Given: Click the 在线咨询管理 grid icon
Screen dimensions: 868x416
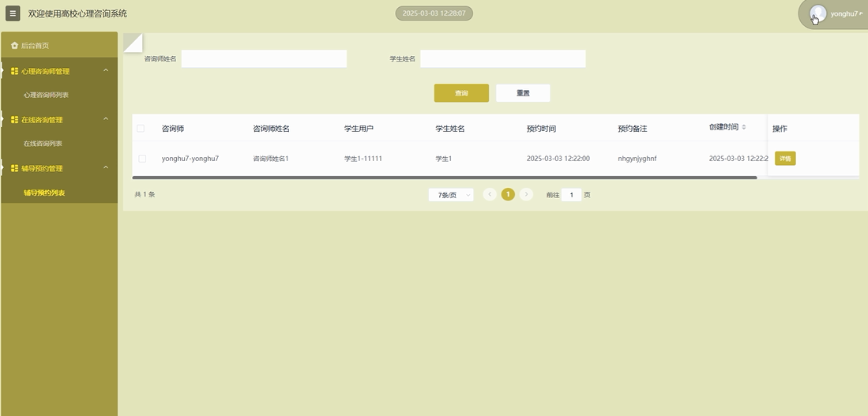Looking at the screenshot, I should [x=14, y=120].
